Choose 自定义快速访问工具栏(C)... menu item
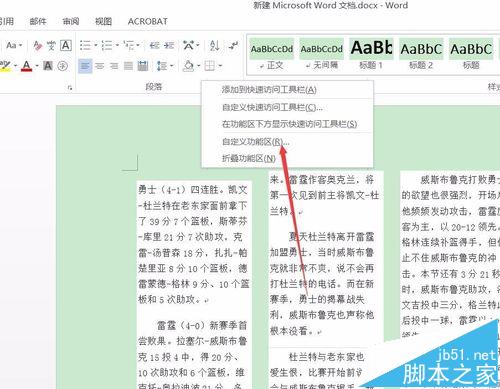 click(x=287, y=107)
